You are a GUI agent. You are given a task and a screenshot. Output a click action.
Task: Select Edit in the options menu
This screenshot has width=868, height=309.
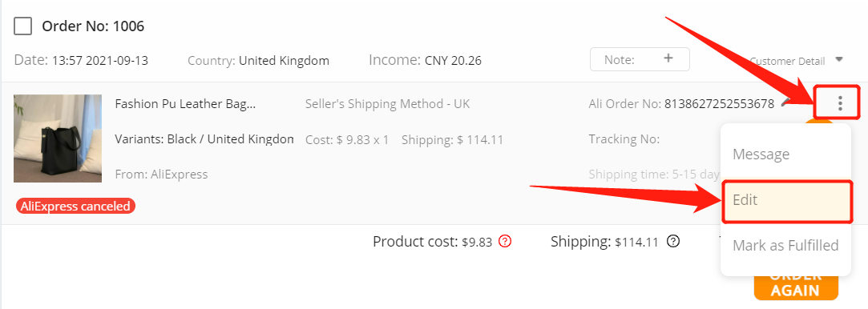coord(786,200)
